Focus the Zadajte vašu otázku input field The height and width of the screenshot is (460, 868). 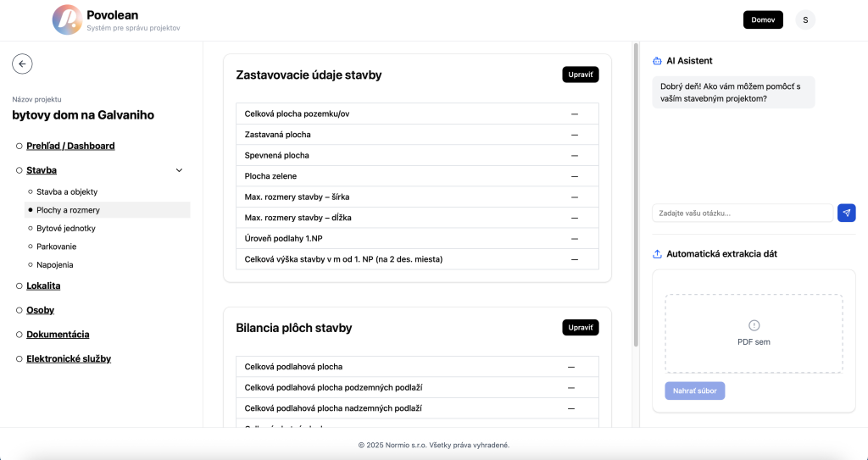click(x=743, y=213)
